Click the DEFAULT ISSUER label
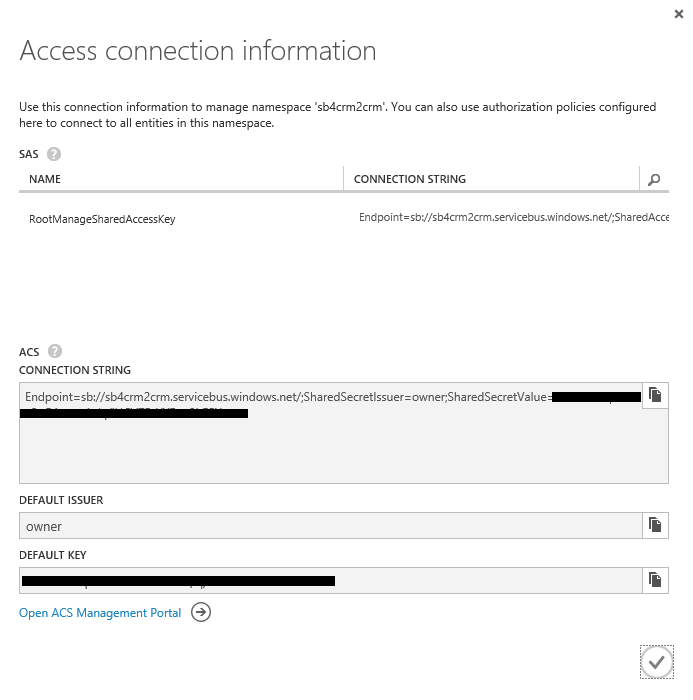This screenshot has height=700, width=693. click(61, 500)
